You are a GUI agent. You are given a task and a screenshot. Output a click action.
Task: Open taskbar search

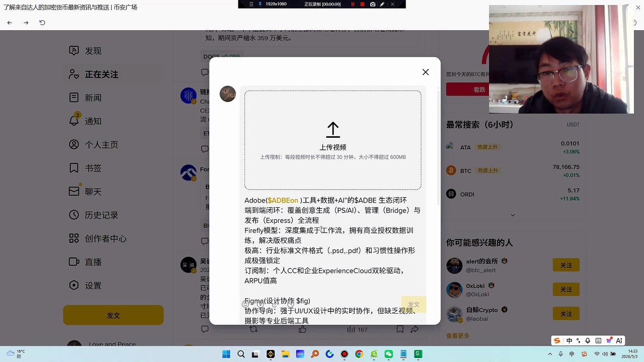[241, 354]
